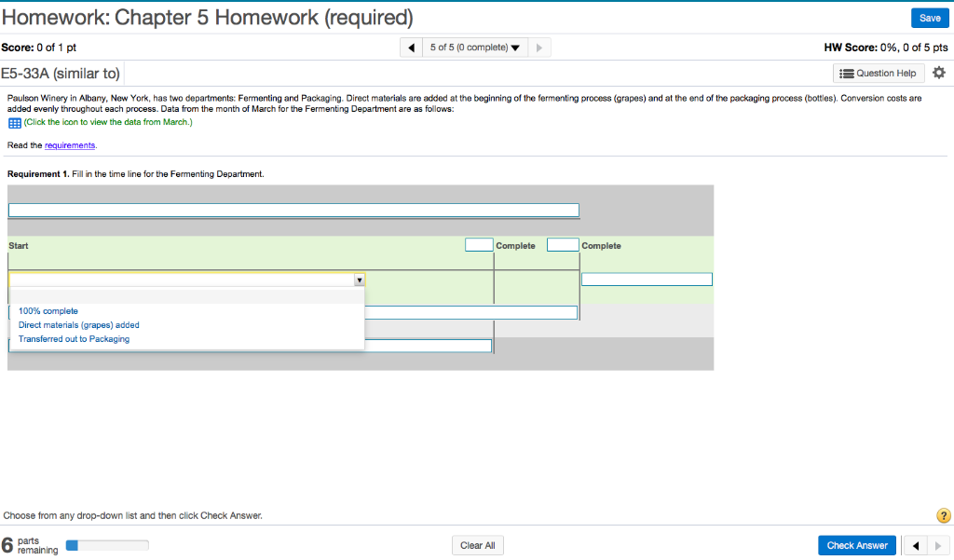Screen dimensions: 954x560
Task: Click the bottom next arrow button
Action: tap(938, 545)
